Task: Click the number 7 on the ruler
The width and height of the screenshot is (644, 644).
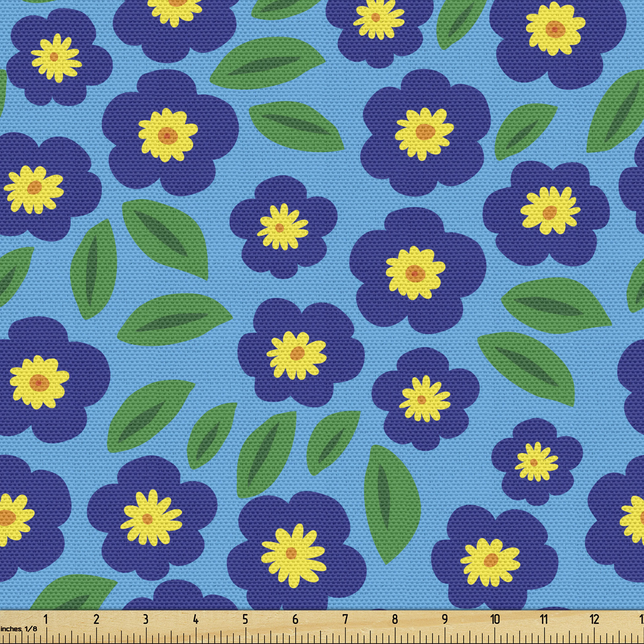Action: click(x=345, y=619)
